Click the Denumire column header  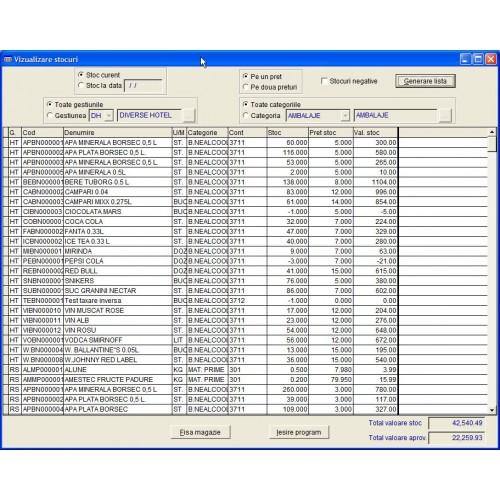(x=118, y=132)
